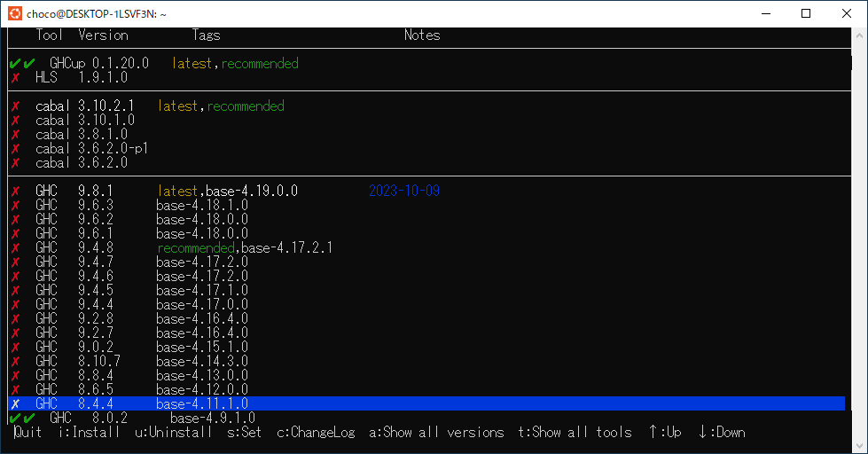Click the Tool column header
Viewport: 868px width, 454px height.
coord(50,35)
